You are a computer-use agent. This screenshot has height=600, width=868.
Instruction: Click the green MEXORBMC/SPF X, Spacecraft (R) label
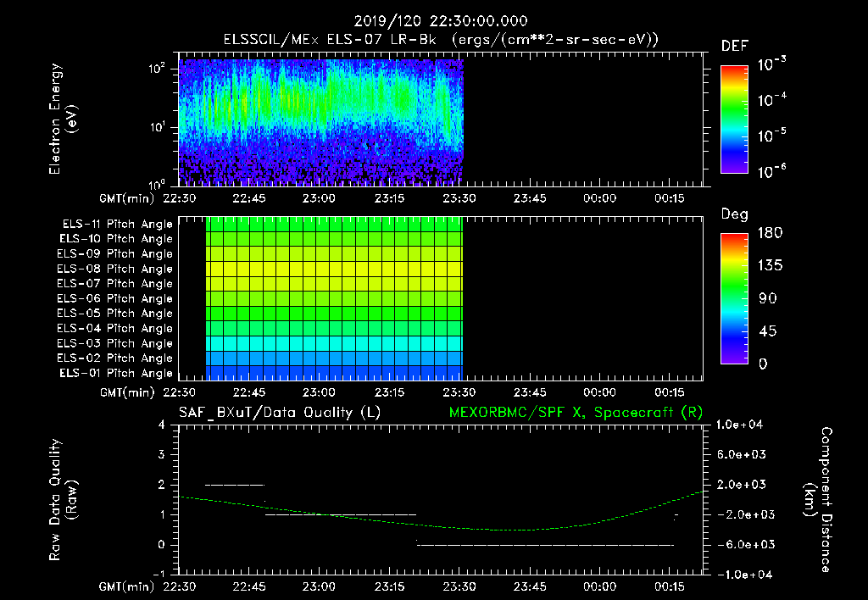point(576,413)
